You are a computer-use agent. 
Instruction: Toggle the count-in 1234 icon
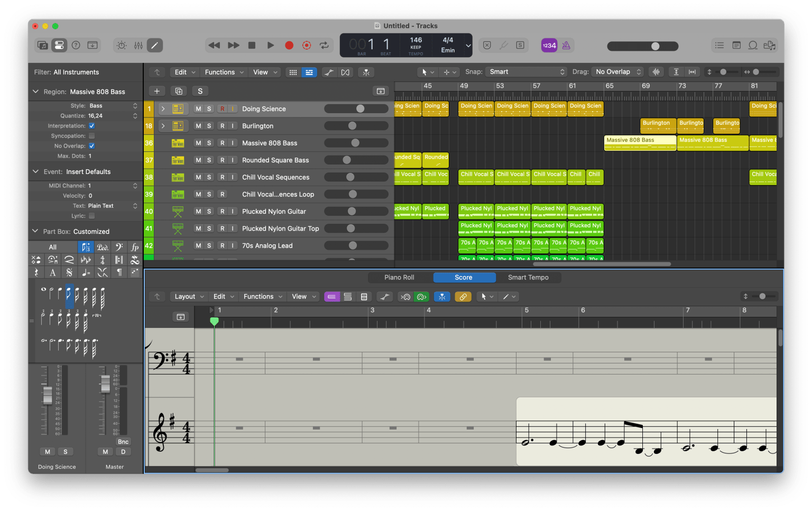coord(549,45)
